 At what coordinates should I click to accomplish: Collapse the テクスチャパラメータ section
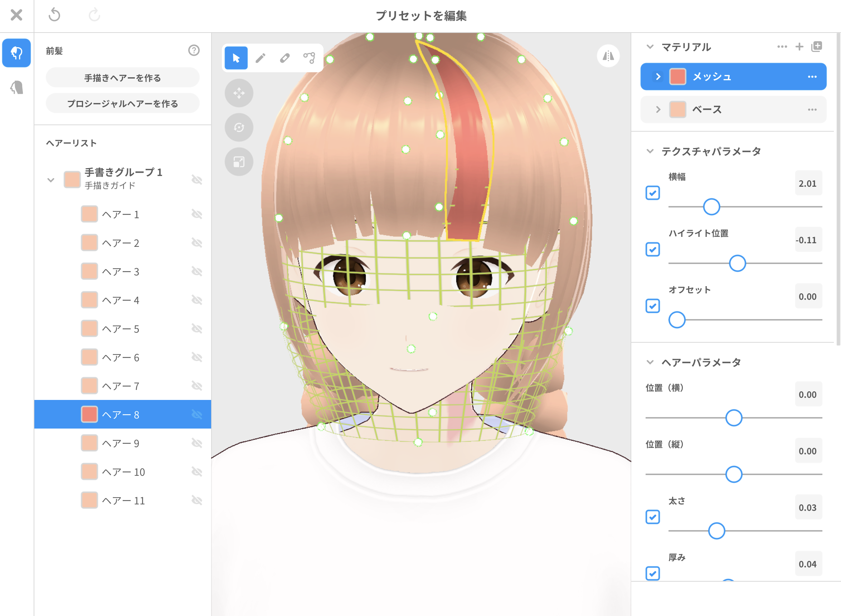point(650,151)
